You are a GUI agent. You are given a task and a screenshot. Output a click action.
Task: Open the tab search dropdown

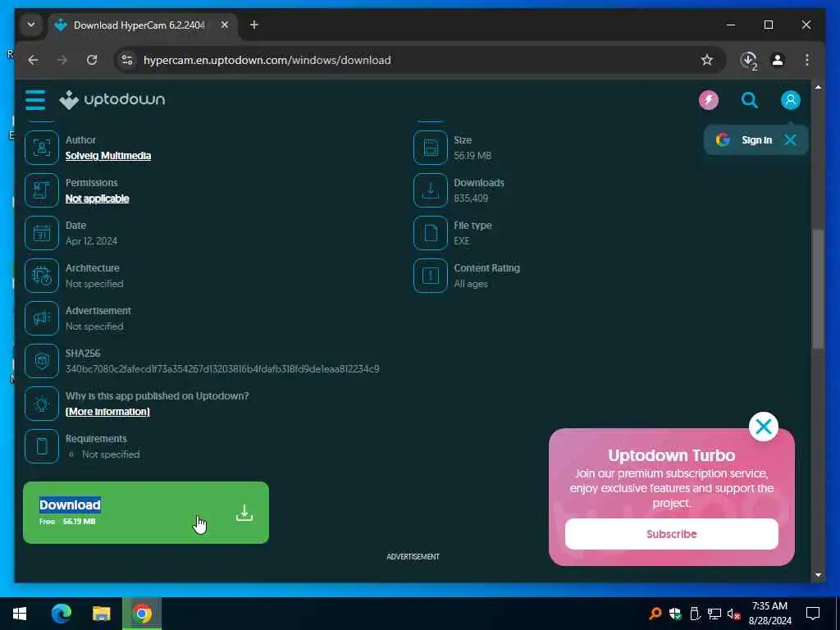tap(31, 25)
